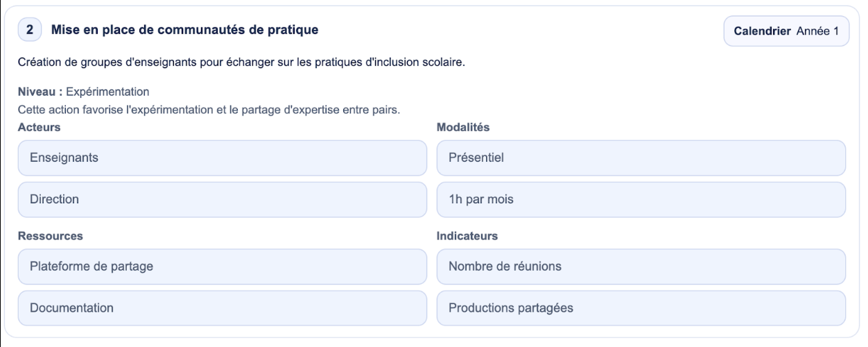Screen dimensions: 868x347
Task: Select the Documentation resource field
Action: pyautogui.click(x=223, y=308)
